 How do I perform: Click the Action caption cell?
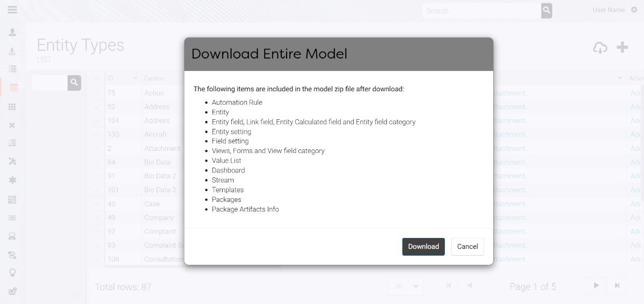click(x=154, y=93)
